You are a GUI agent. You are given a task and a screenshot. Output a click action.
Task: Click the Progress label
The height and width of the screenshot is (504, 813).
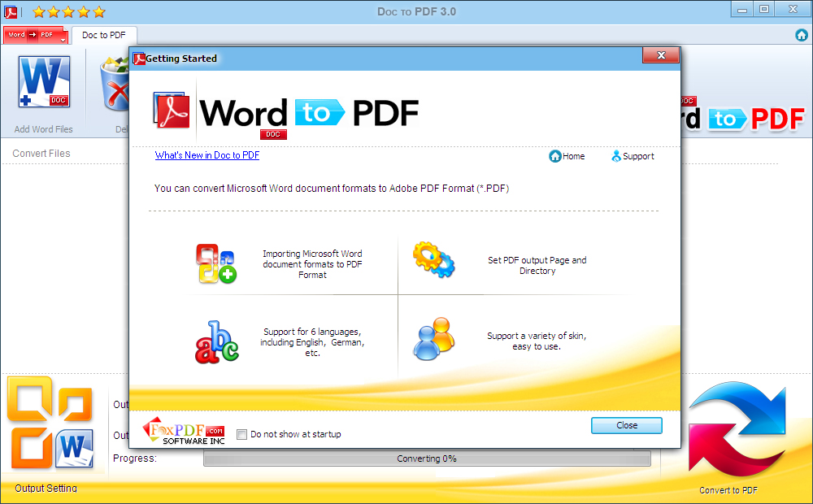click(135, 458)
